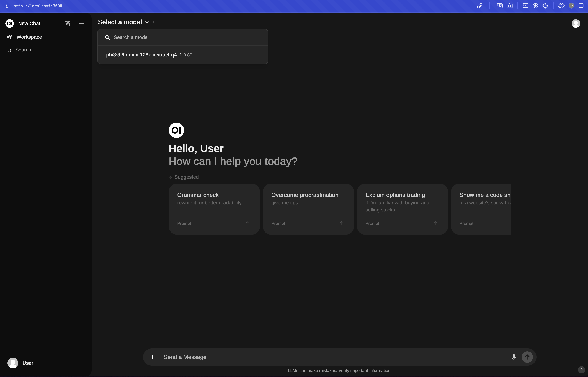Click the browser camera screenshot icon
The height and width of the screenshot is (377, 588).
point(509,6)
